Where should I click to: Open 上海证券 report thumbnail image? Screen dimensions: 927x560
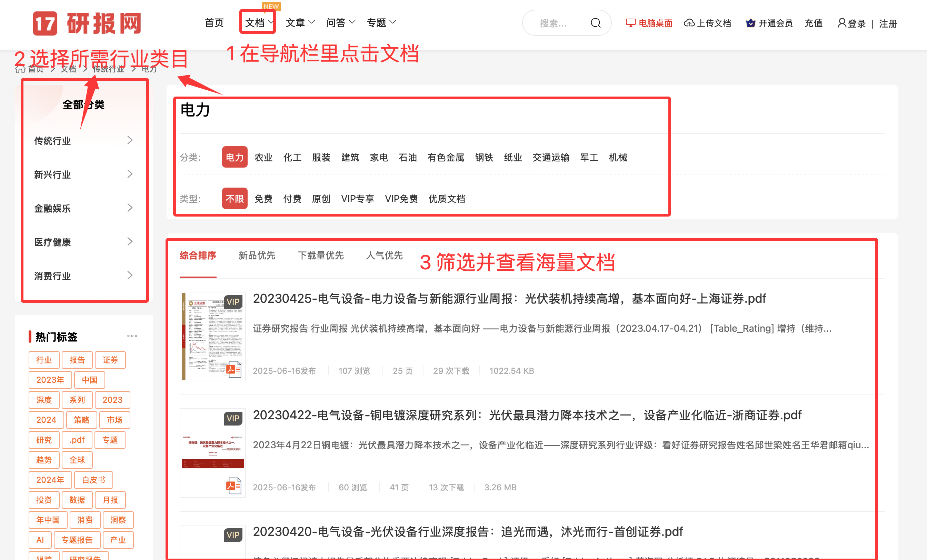click(212, 337)
